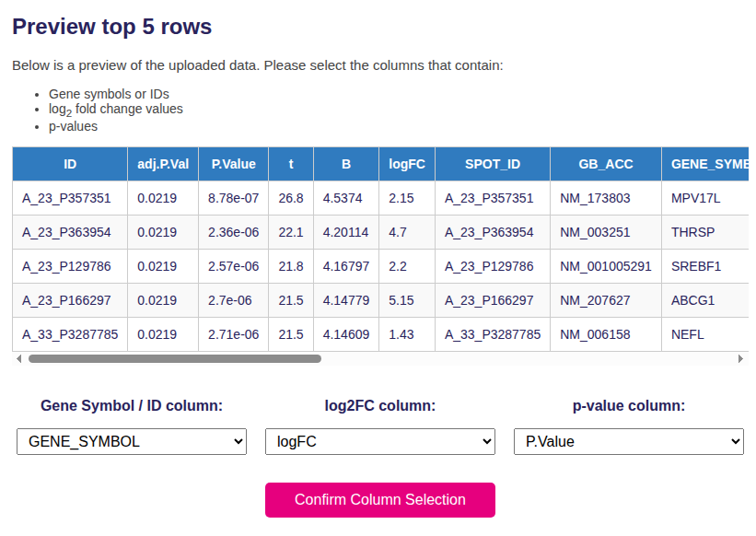Click Confirm Column Selection button
The image size is (756, 536).
tap(380, 500)
